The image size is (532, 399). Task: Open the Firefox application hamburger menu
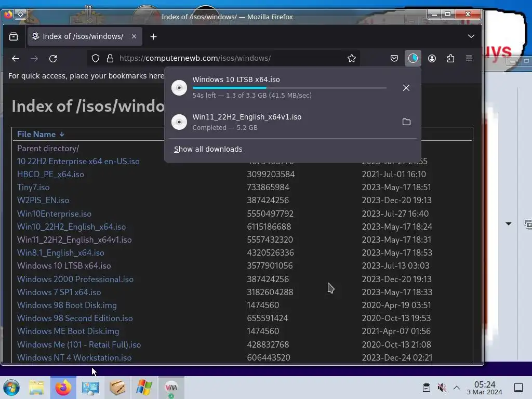click(x=469, y=58)
